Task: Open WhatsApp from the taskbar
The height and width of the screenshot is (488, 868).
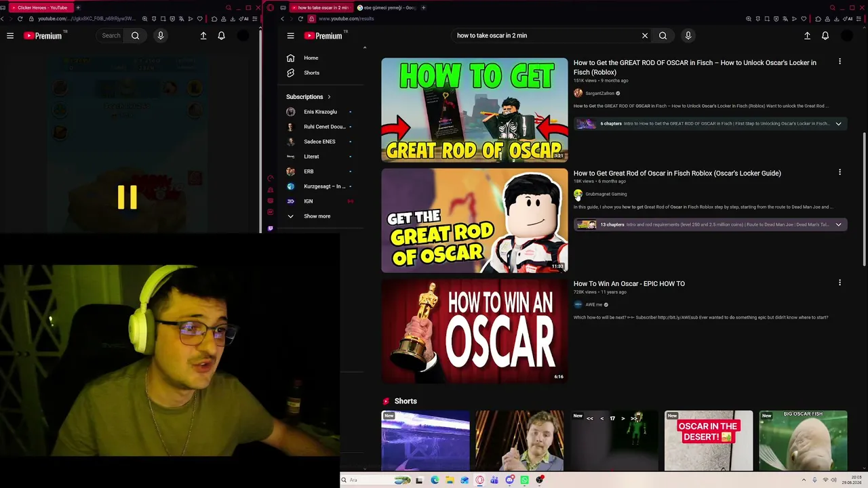Action: click(524, 480)
